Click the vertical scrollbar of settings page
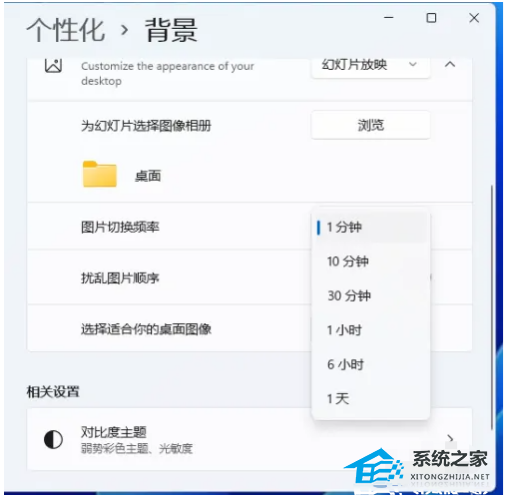 (492, 307)
